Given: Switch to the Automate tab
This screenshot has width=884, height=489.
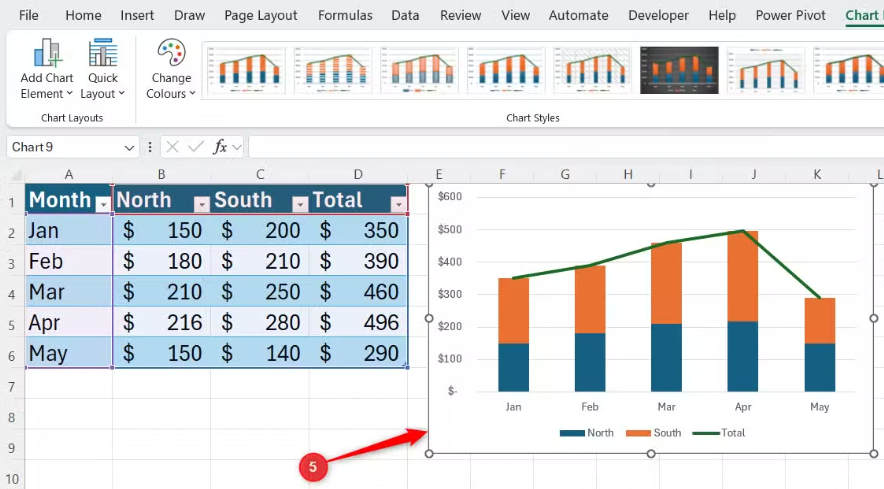Looking at the screenshot, I should [x=578, y=15].
